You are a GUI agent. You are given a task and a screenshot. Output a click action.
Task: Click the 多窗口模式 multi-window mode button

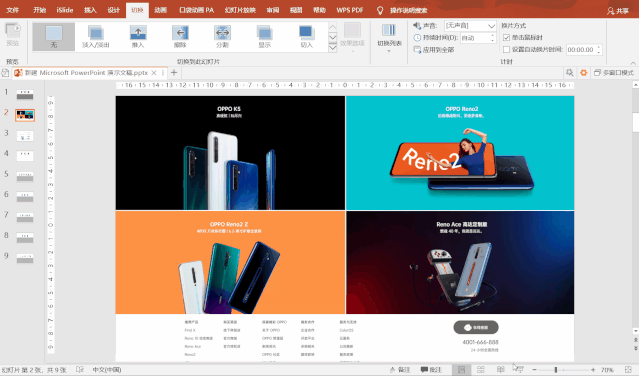point(614,73)
